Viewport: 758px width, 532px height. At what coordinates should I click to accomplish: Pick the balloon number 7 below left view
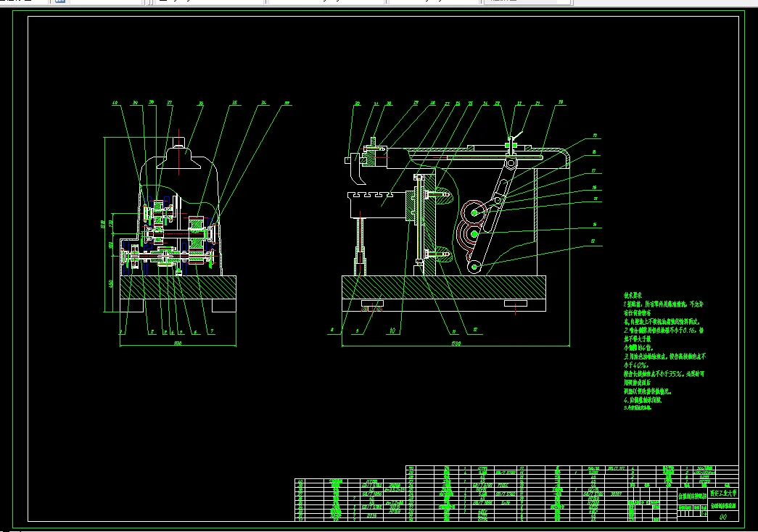(211, 332)
